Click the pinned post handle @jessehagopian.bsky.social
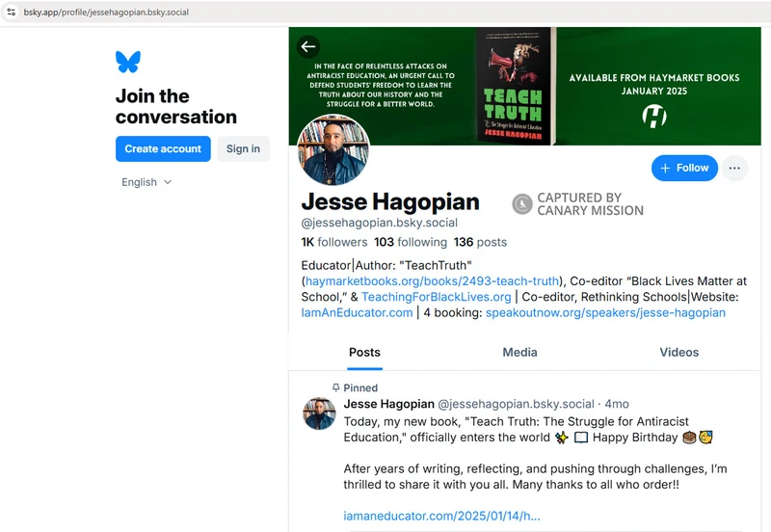771x532 pixels. click(516, 404)
